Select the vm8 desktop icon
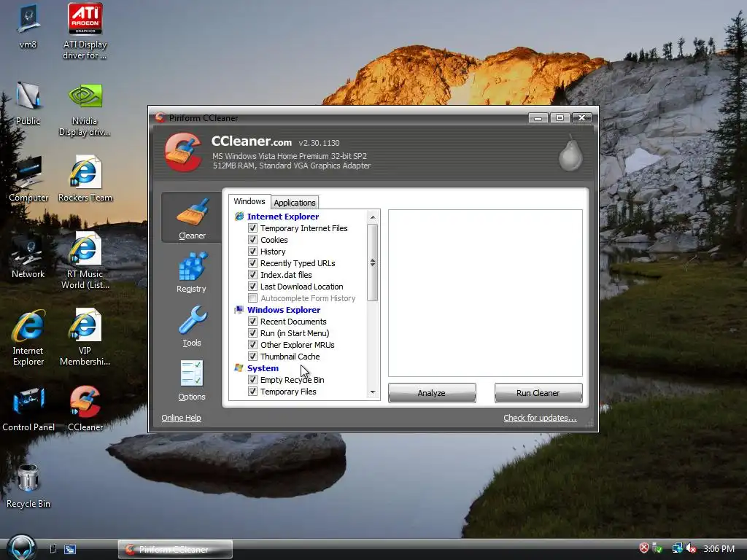The height and width of the screenshot is (560, 747). point(28,26)
